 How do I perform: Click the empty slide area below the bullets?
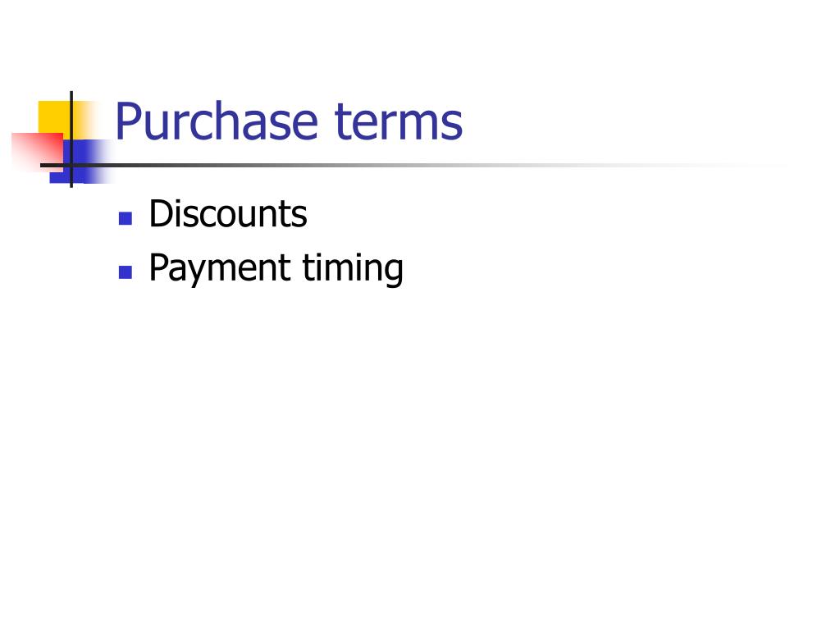(420, 455)
